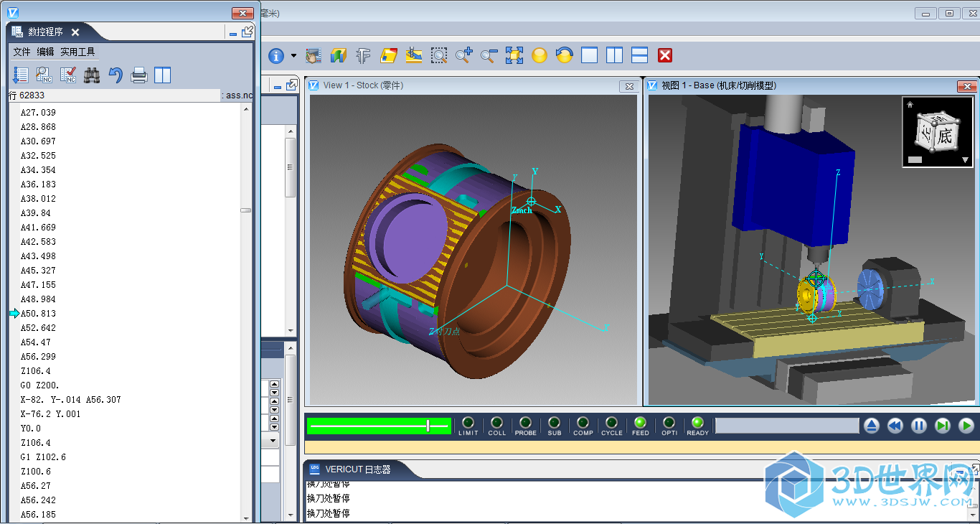Viewport: 980px width, 524px height.
Task: Select two horizontal views layout icon
Action: pyautogui.click(x=640, y=55)
